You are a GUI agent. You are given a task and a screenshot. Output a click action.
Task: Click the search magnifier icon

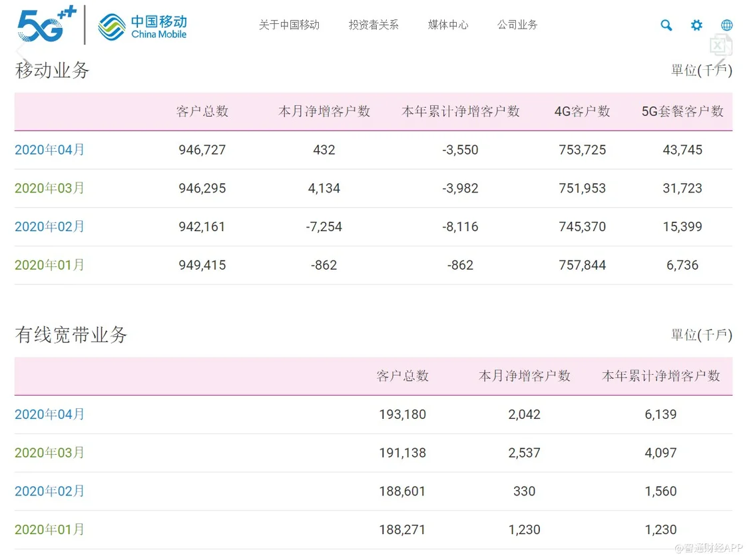coord(666,25)
